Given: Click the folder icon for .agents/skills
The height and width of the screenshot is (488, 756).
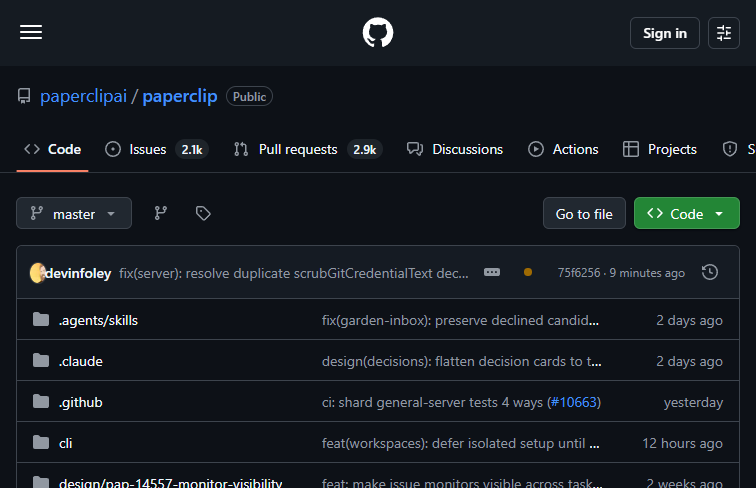Looking at the screenshot, I should (x=41, y=319).
